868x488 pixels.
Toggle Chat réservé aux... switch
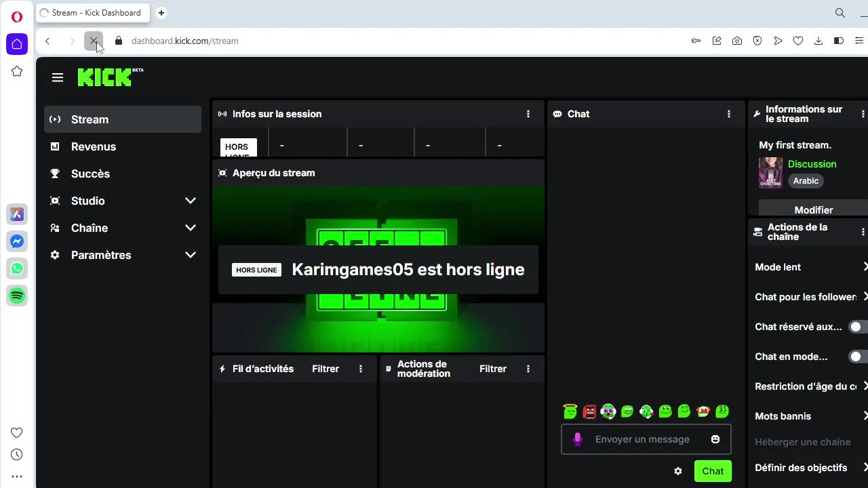[858, 327]
